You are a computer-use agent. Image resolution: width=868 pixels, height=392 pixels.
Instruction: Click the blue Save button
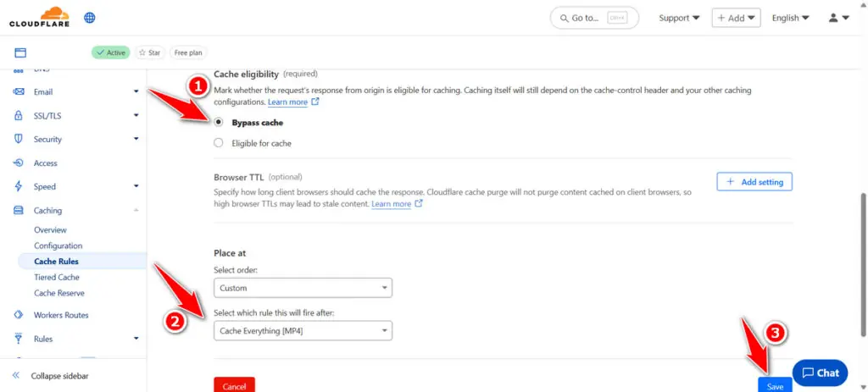click(x=775, y=385)
